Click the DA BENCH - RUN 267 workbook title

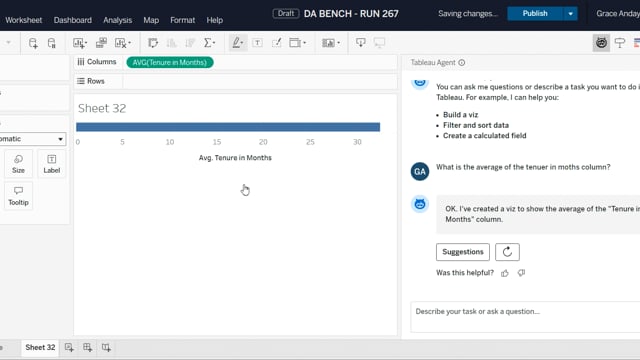click(351, 13)
